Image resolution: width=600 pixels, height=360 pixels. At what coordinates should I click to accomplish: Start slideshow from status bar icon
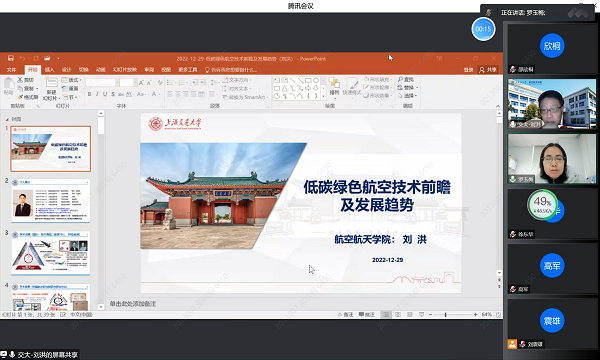(421, 314)
